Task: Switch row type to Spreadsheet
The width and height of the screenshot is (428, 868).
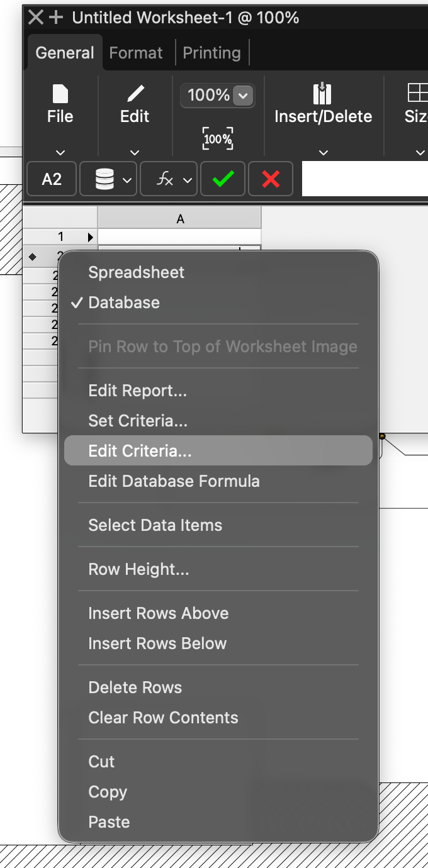Action: [x=136, y=272]
